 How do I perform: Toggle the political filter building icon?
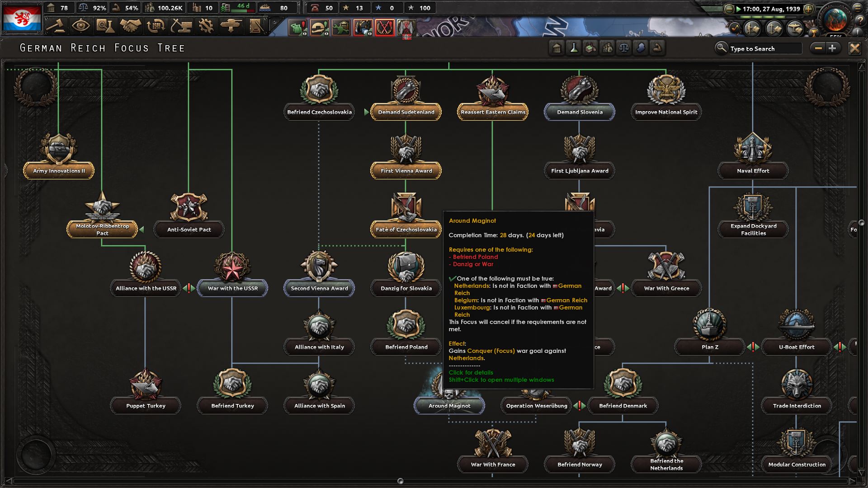[x=557, y=48]
